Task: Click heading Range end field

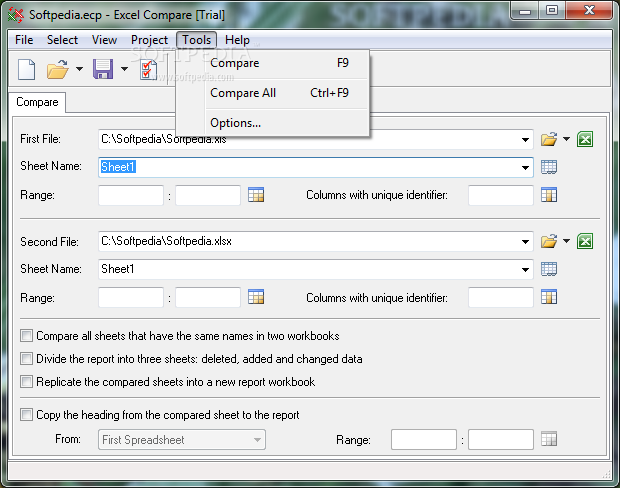Action: tap(501, 440)
